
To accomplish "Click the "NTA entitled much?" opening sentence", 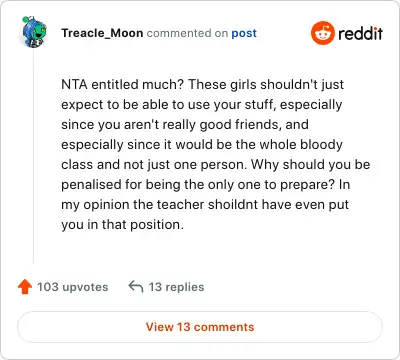I will (x=122, y=84).
